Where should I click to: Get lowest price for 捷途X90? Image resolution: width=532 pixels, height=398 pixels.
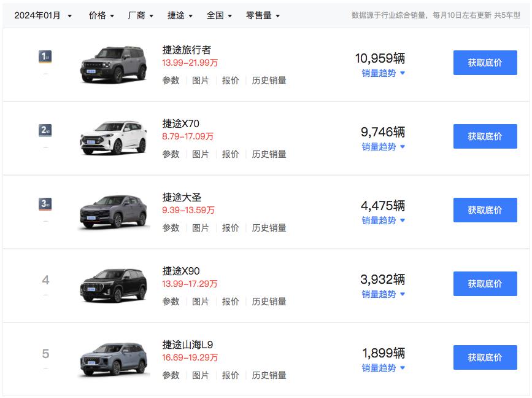[485, 284]
